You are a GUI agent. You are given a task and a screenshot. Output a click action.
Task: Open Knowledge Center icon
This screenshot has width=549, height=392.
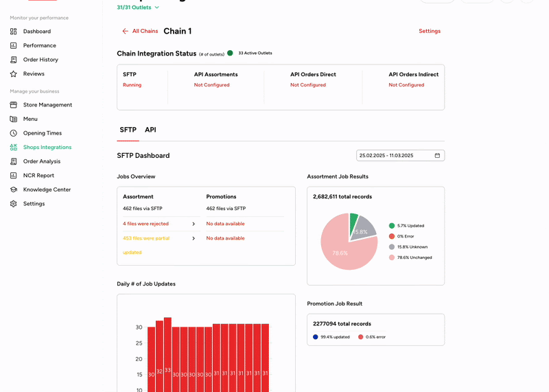tap(14, 189)
